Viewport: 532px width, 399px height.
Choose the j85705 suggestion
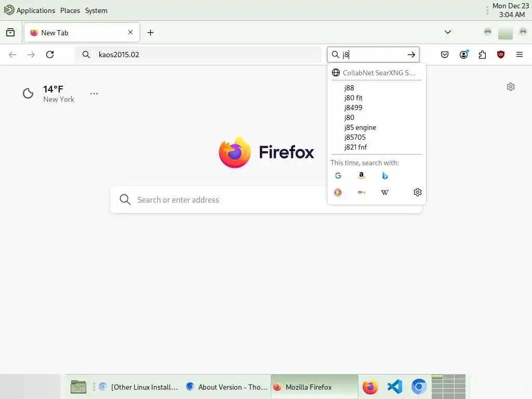376,137
